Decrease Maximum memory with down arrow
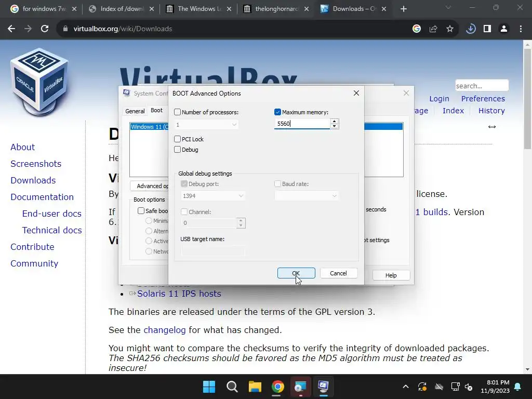Image resolution: width=532 pixels, height=399 pixels. coord(334,126)
